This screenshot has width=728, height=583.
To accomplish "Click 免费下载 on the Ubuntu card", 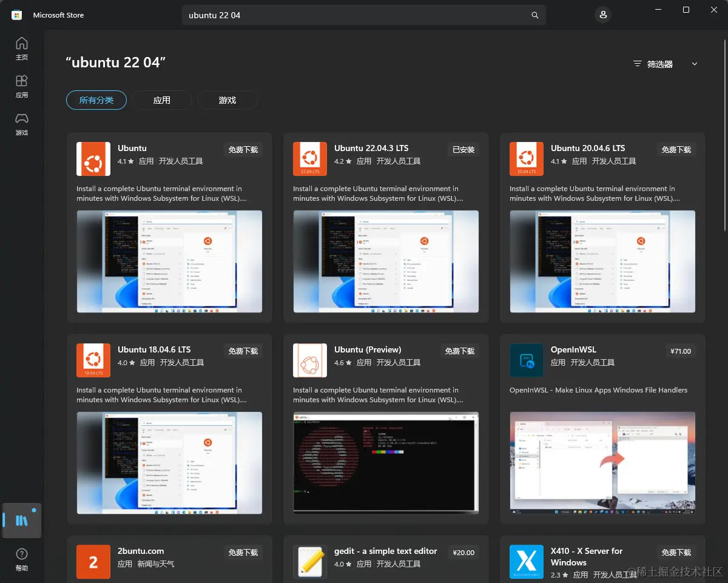I will click(243, 149).
